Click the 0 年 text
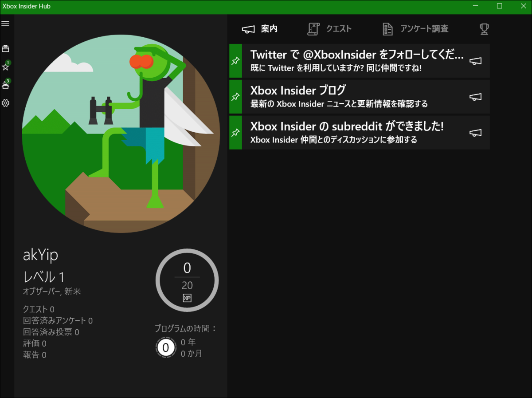Image resolution: width=532 pixels, height=398 pixels. coord(188,342)
